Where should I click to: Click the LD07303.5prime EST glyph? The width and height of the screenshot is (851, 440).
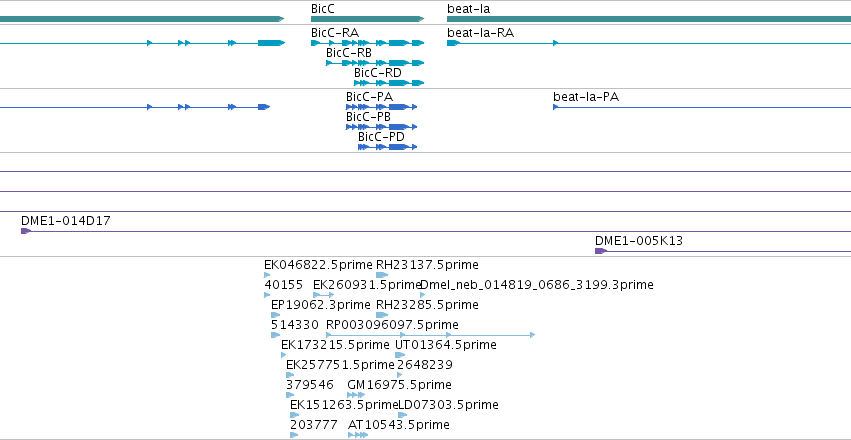click(x=402, y=416)
